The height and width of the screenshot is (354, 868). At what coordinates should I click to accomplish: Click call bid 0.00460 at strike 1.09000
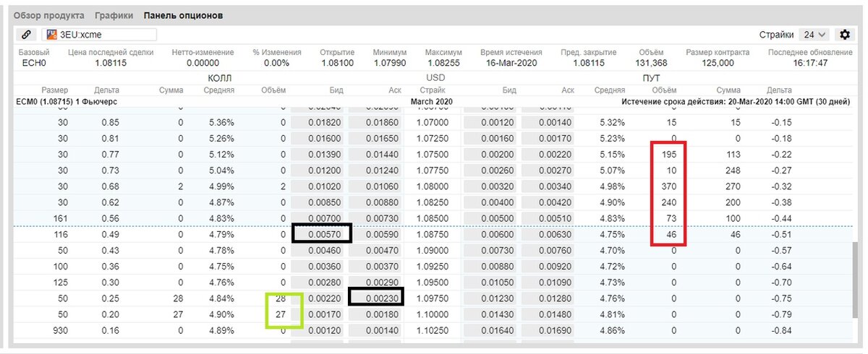[x=318, y=249]
